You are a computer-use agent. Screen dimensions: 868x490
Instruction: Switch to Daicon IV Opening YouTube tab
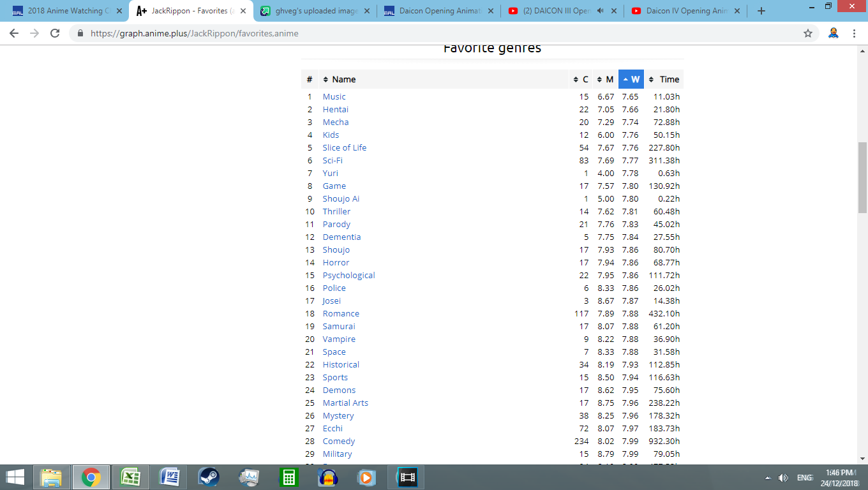click(x=685, y=11)
